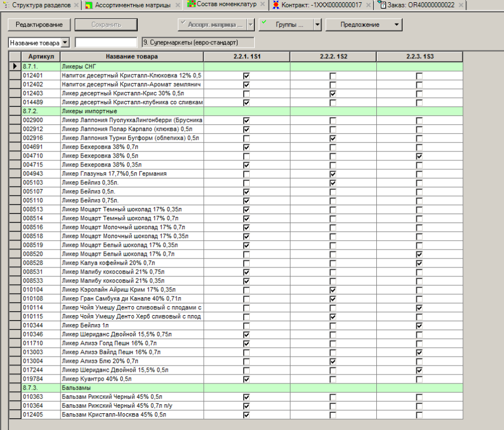Click the Структура разделов tab icon
The width and height of the screenshot is (504, 430).
pyautogui.click(x=6, y=5)
